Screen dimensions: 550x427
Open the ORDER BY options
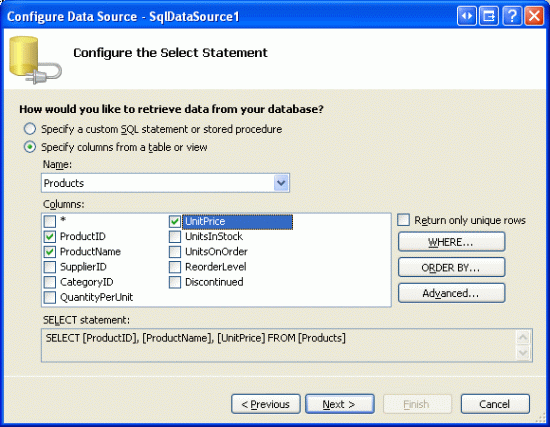click(451, 267)
